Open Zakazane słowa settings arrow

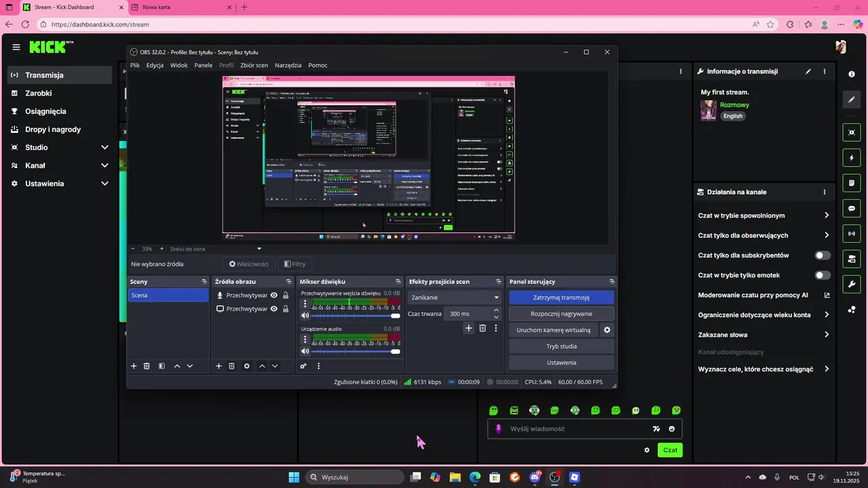pyautogui.click(x=827, y=334)
